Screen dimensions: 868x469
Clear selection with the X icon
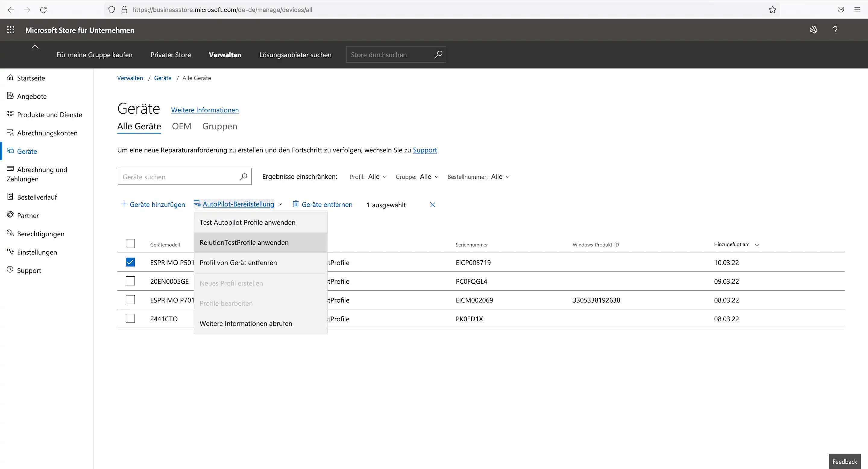[x=433, y=205]
